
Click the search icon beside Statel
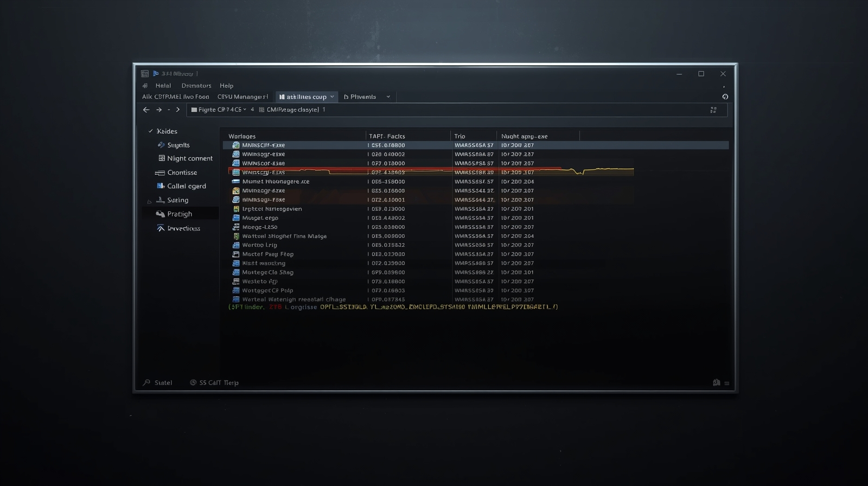(x=146, y=382)
